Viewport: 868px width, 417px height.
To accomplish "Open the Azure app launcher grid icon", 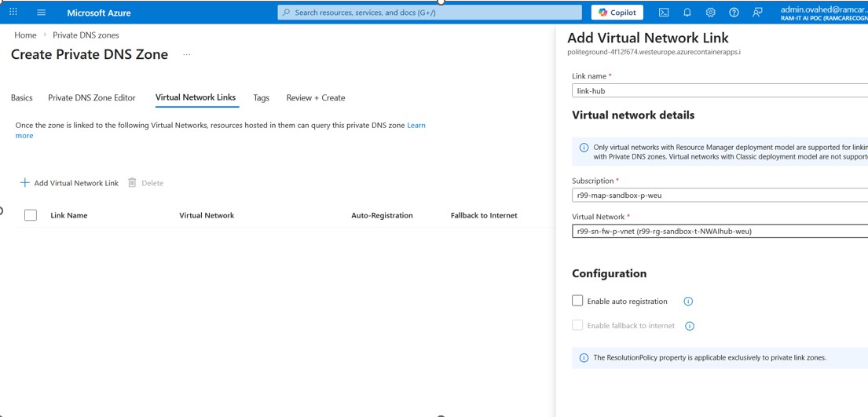I will tap(13, 13).
